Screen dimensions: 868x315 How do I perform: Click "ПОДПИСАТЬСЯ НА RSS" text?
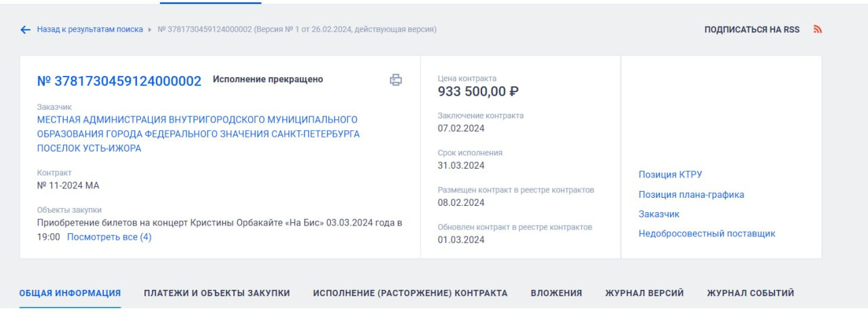751,30
